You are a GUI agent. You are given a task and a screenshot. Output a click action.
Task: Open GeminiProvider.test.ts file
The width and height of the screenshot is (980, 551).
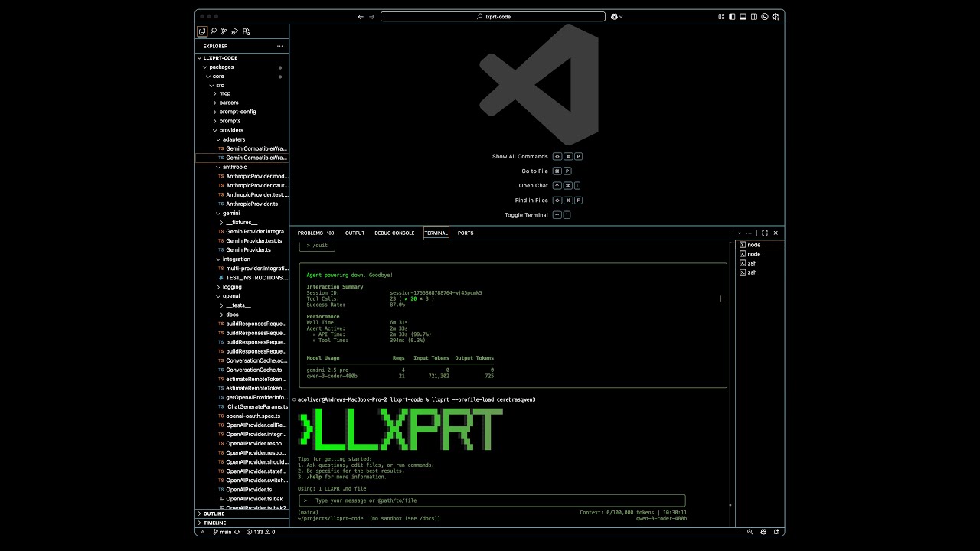click(242, 240)
